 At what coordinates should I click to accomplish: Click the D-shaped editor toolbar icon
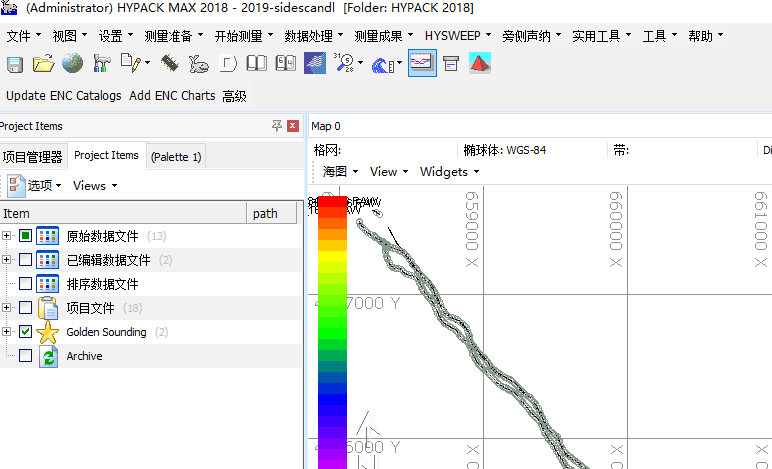[228, 63]
